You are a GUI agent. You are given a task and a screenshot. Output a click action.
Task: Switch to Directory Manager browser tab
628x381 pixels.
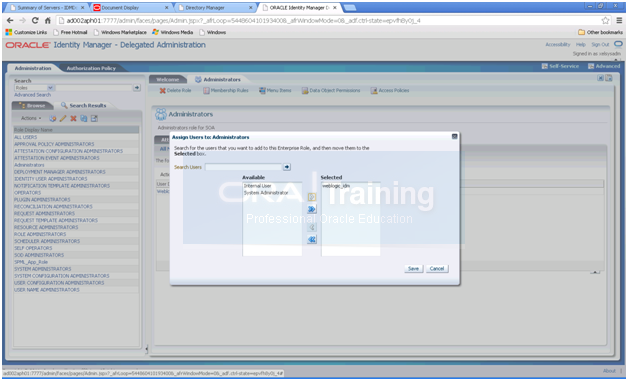click(x=215, y=8)
